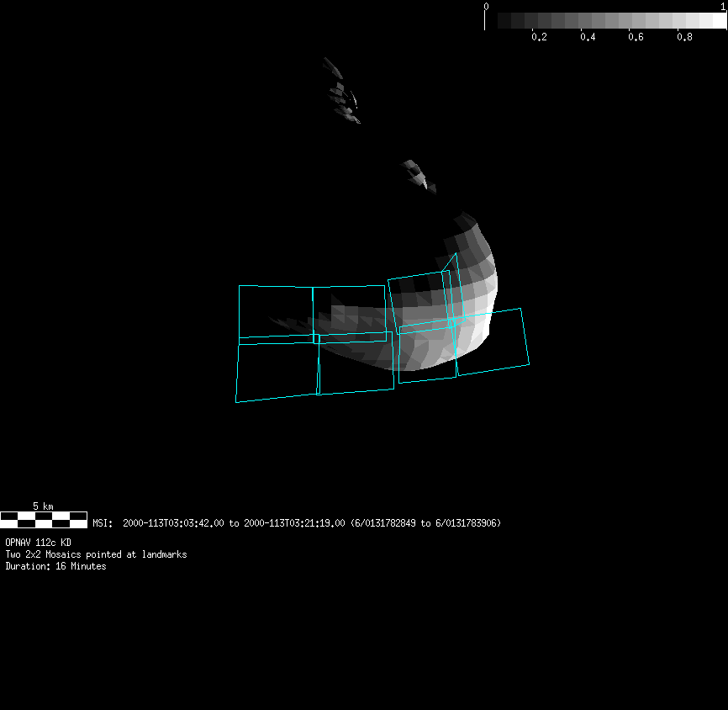Select the MSI start time 2000-113T03:03:42.00
The image size is (728, 710).
[x=173, y=523]
